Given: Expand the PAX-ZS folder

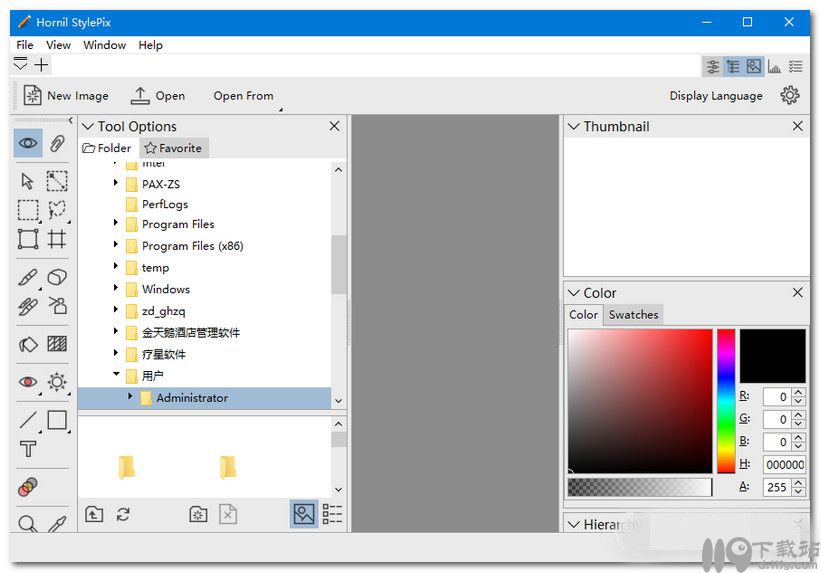Looking at the screenshot, I should click(x=116, y=183).
